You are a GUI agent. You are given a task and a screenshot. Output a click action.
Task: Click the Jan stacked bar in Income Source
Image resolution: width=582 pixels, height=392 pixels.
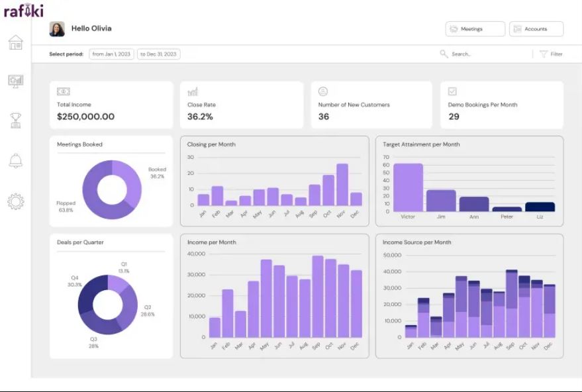pos(411,331)
